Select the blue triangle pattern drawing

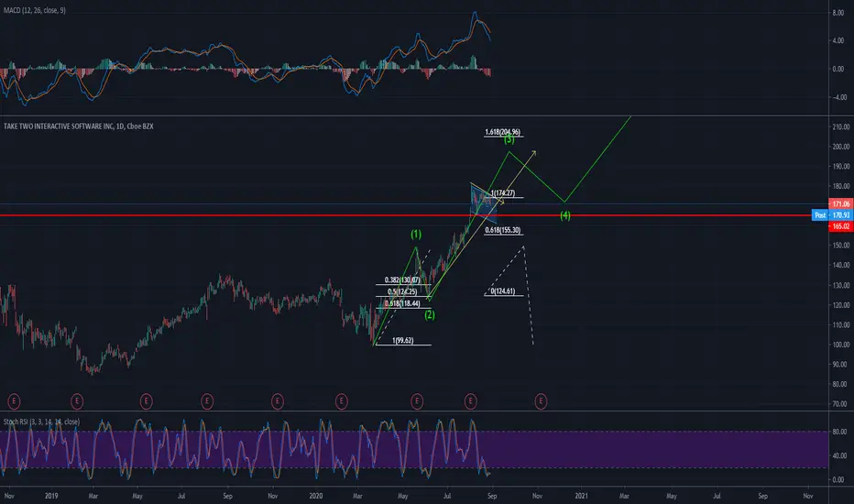click(484, 203)
